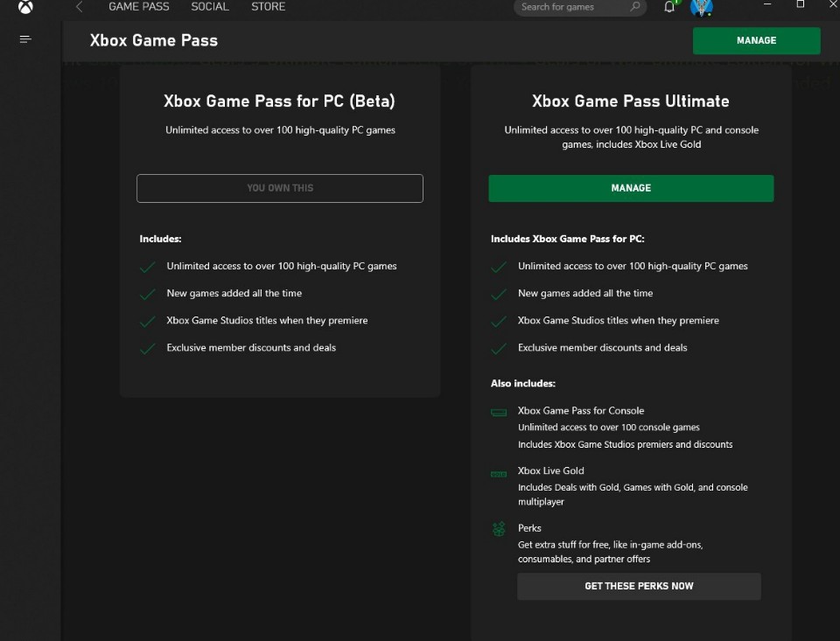Open the notifications bell
The width and height of the screenshot is (840, 641).
(x=669, y=7)
